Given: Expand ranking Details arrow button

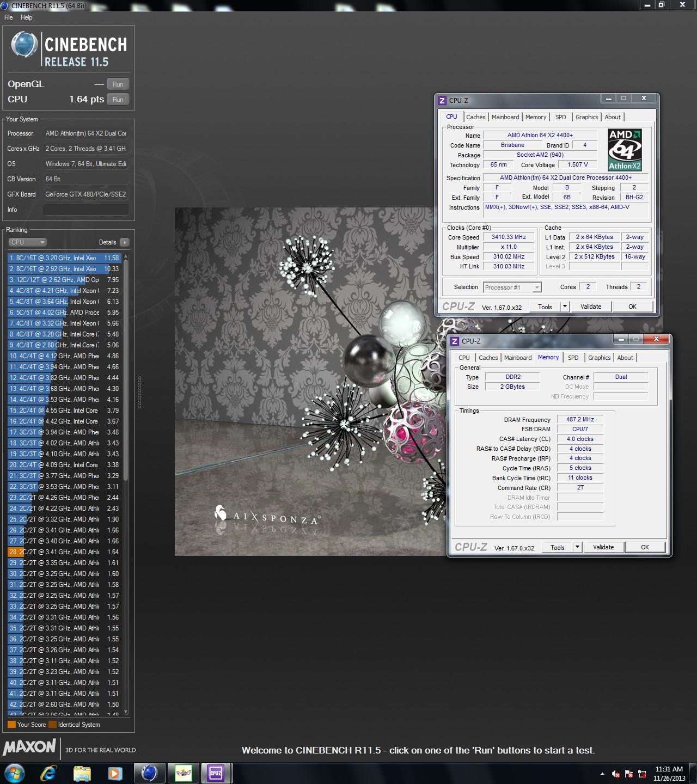Looking at the screenshot, I should pyautogui.click(x=125, y=242).
